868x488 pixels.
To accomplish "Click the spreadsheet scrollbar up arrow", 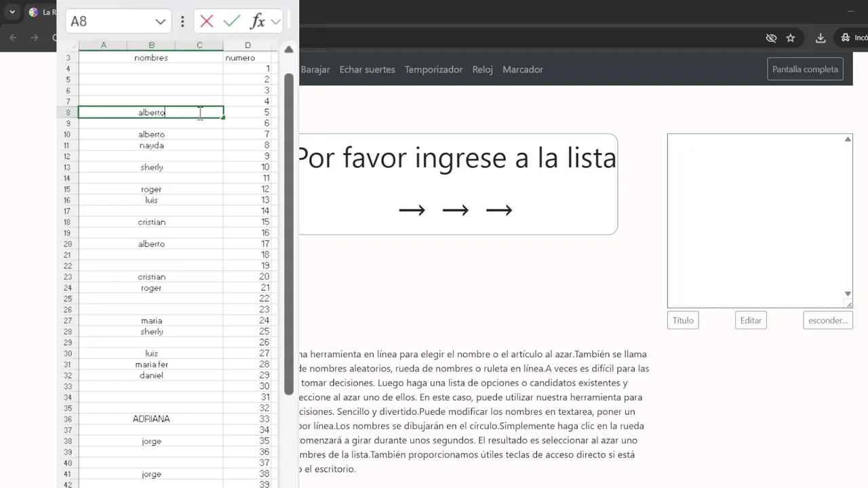I will [x=289, y=49].
